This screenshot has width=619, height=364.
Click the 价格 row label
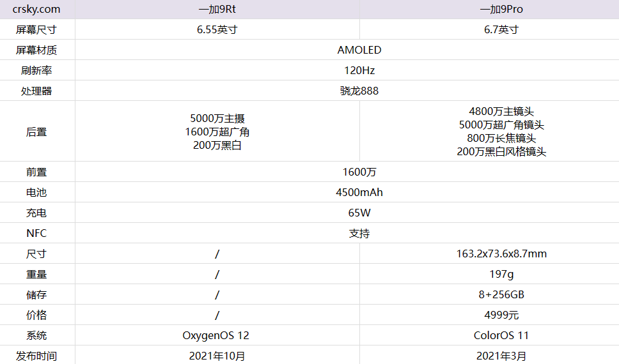[x=36, y=315]
